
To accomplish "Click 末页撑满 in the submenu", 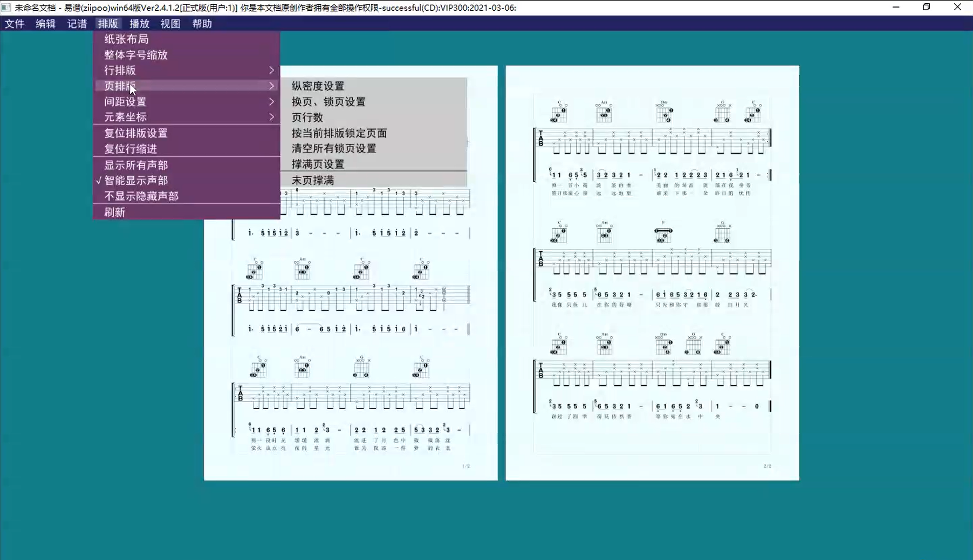I will coord(313,181).
